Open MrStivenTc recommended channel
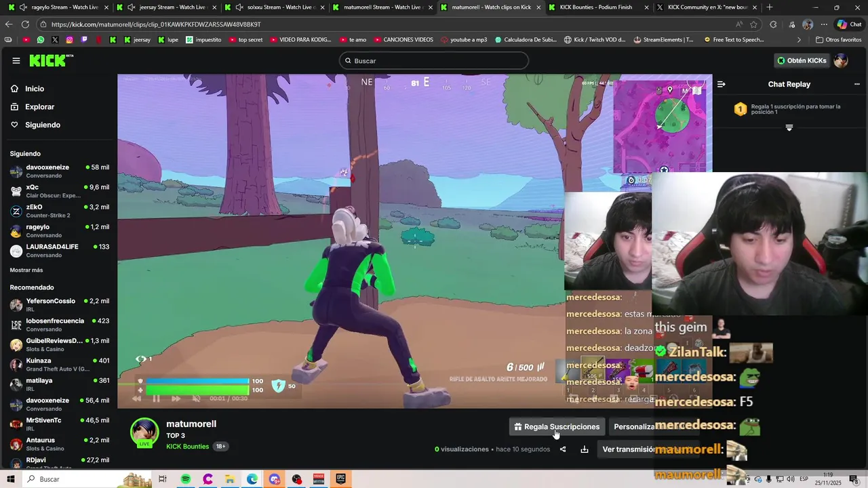Image resolution: width=868 pixels, height=488 pixels. pos(59,424)
